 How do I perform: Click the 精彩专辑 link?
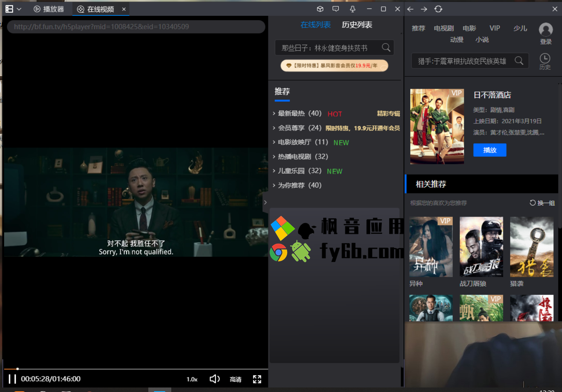(x=388, y=114)
